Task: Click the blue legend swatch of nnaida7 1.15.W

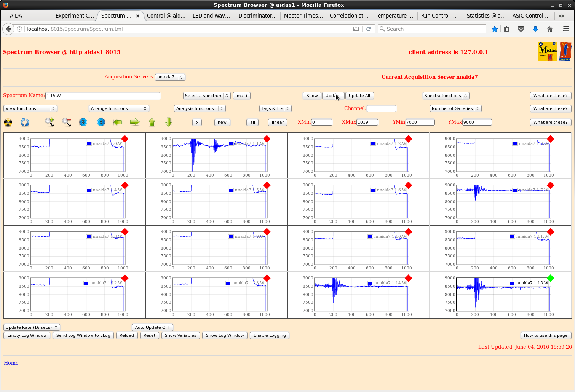Action: 513,283
